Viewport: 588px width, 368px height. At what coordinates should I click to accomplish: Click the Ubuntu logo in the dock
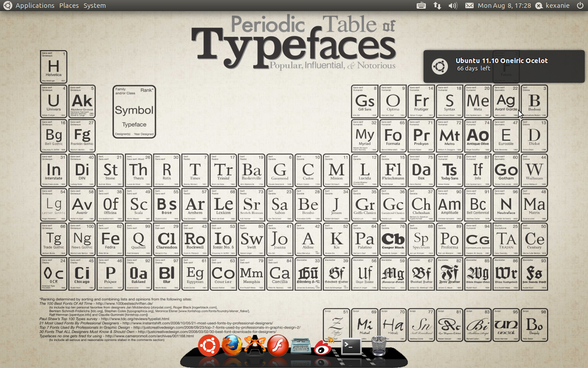[209, 345]
